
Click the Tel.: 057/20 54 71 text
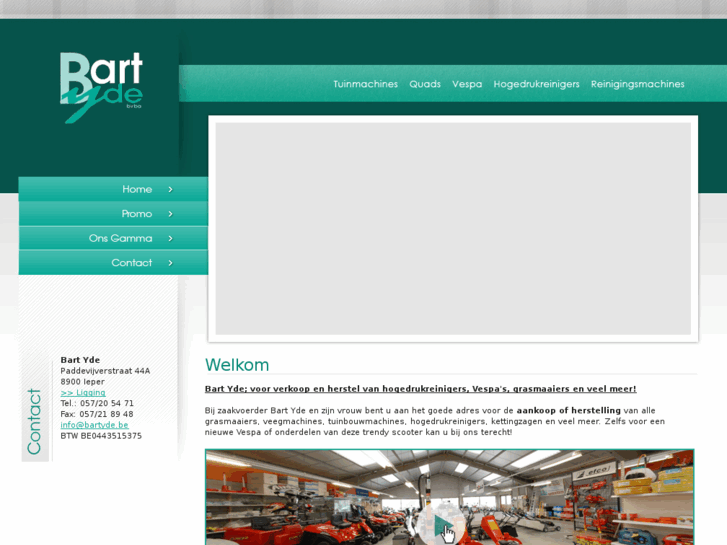click(x=97, y=403)
